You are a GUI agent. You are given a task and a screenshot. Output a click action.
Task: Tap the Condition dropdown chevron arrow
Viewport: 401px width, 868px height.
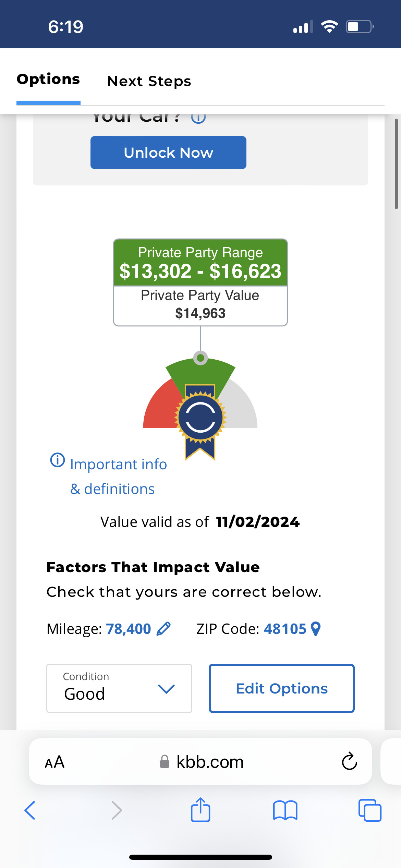[167, 689]
